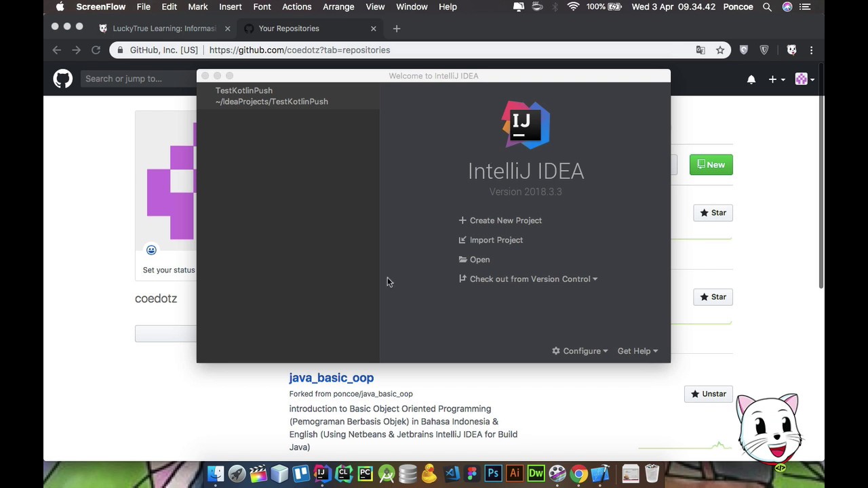Open Illustrator from the Dock
868x488 pixels.
coord(514,473)
